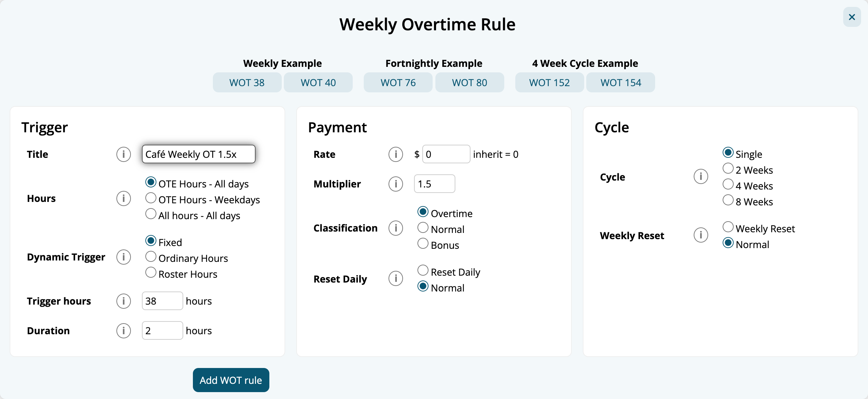Focus the Title text field
This screenshot has height=399, width=868.
coord(198,154)
